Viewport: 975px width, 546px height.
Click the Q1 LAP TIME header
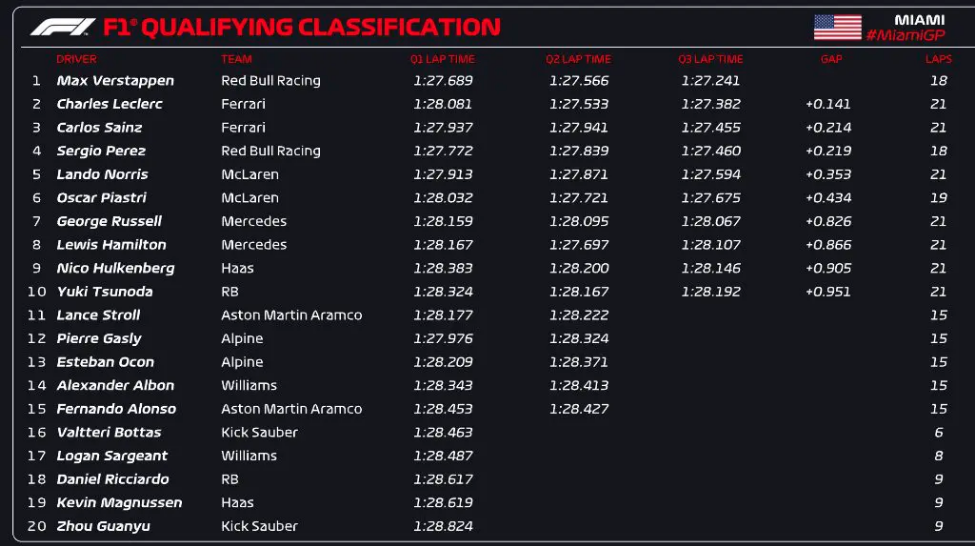click(442, 59)
